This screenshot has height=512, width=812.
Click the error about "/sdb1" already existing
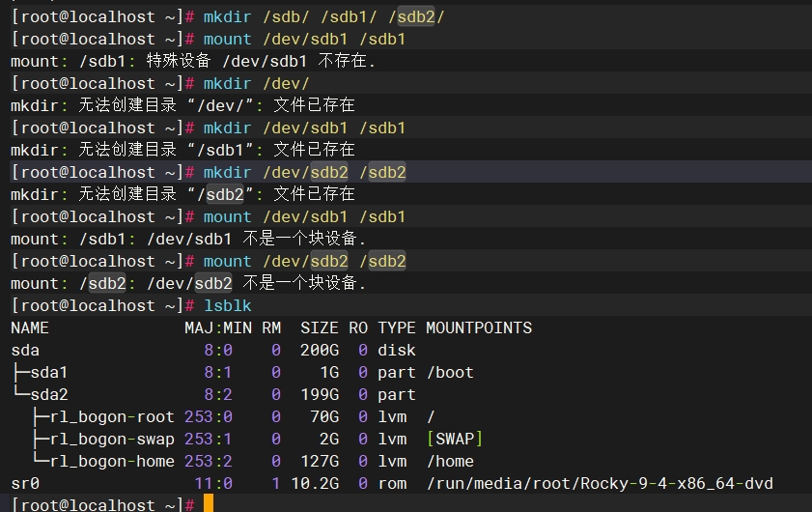click(182, 151)
